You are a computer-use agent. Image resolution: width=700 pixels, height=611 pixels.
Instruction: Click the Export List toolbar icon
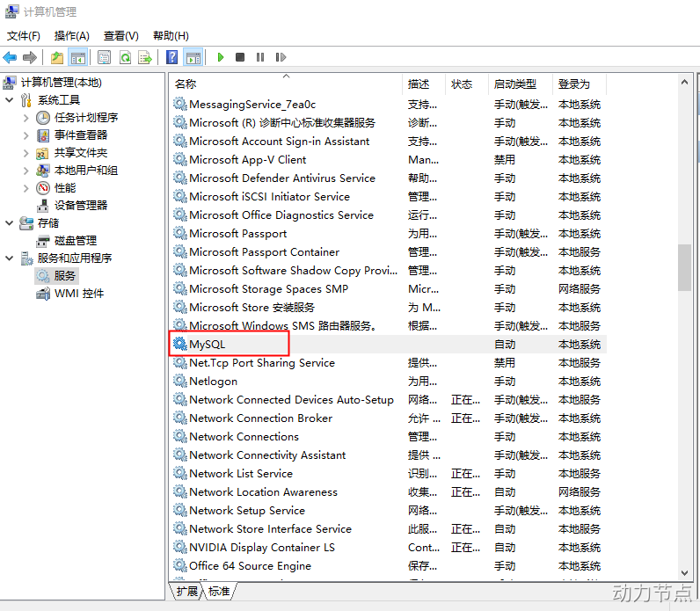(145, 57)
